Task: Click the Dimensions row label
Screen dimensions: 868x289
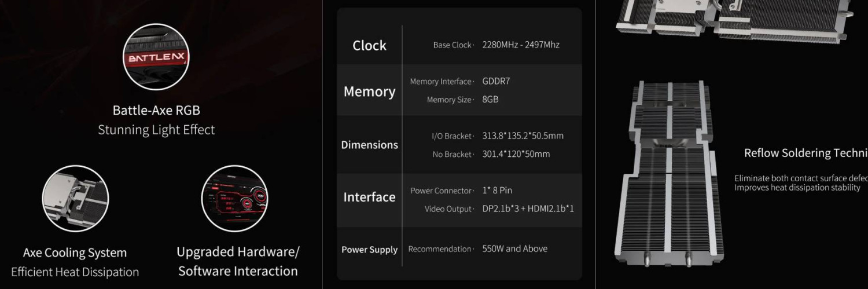Action: point(369,145)
